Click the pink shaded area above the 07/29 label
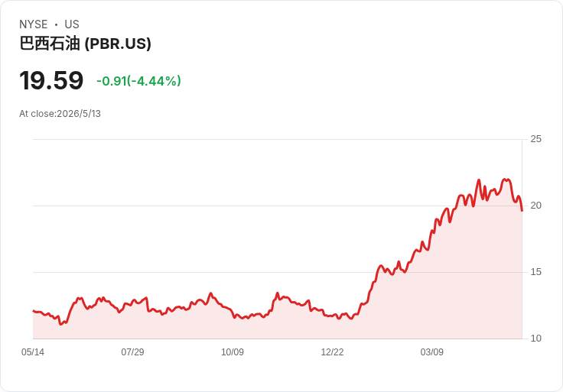 [x=132, y=321]
